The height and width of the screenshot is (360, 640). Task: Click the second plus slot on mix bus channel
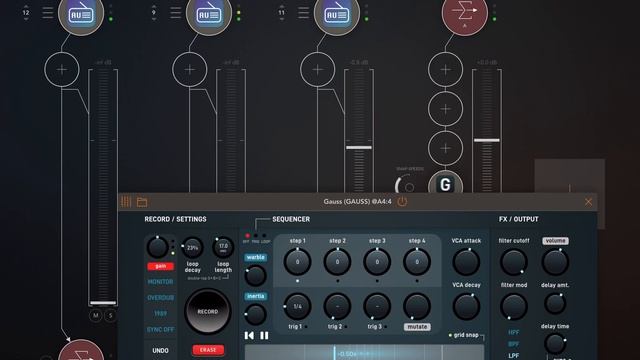(445, 109)
